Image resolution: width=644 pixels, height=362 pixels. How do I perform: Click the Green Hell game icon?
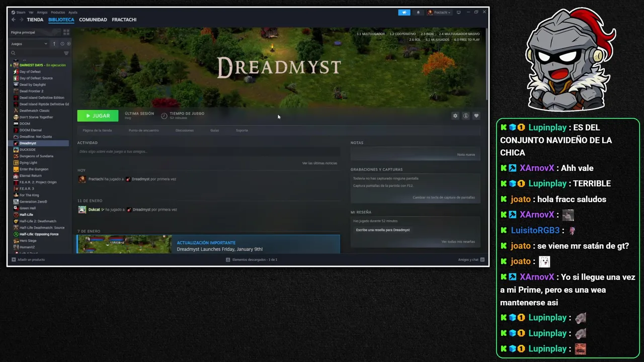pyautogui.click(x=16, y=208)
